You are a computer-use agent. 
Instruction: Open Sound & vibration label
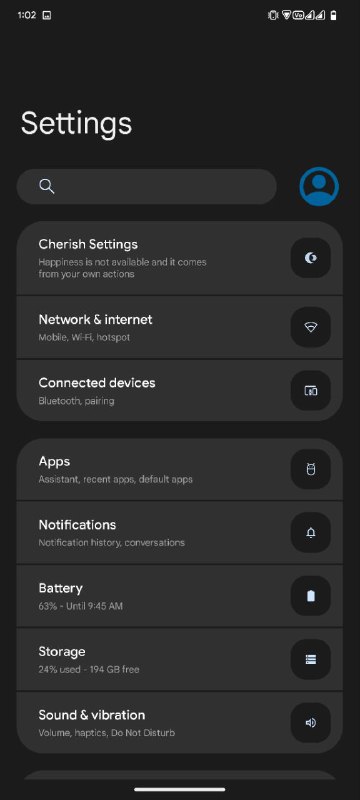pyautogui.click(x=92, y=715)
